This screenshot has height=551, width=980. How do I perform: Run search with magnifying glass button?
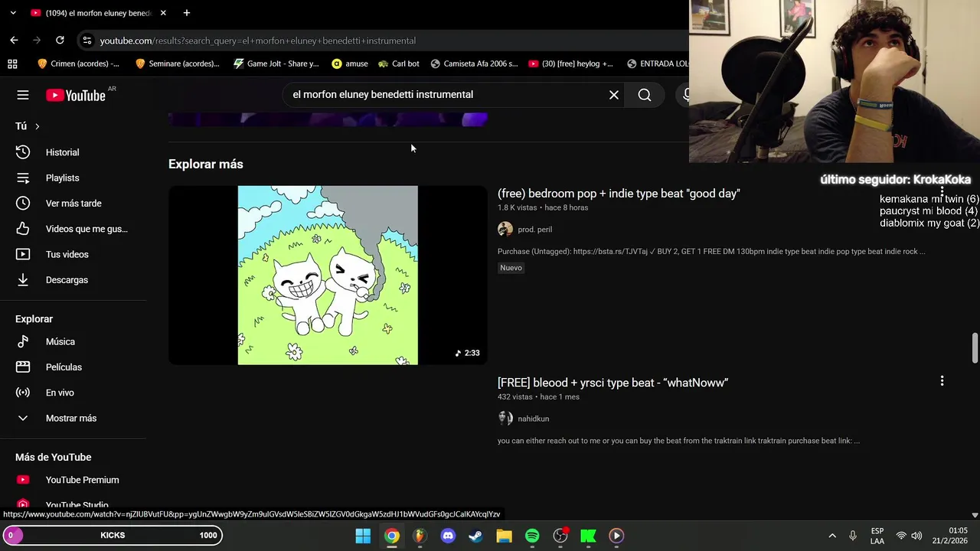tap(645, 95)
